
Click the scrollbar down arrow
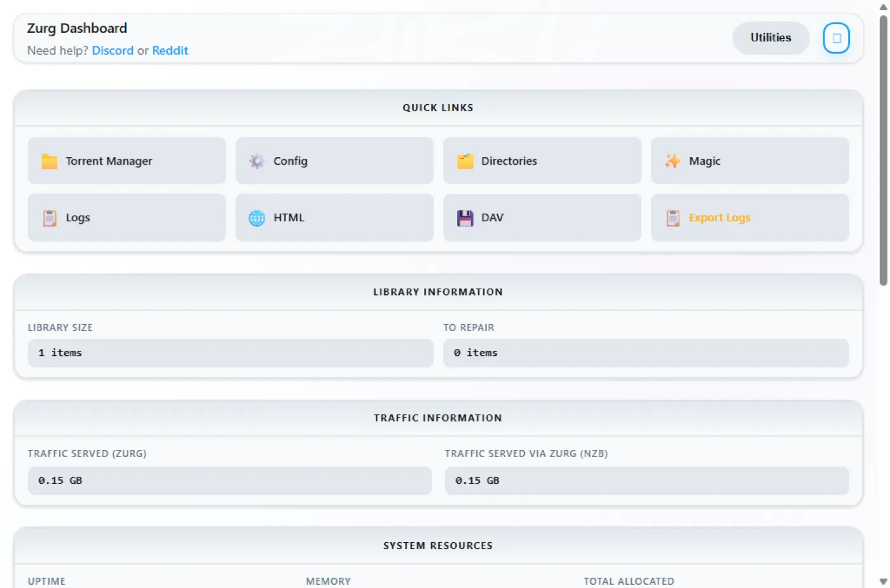pos(883,582)
